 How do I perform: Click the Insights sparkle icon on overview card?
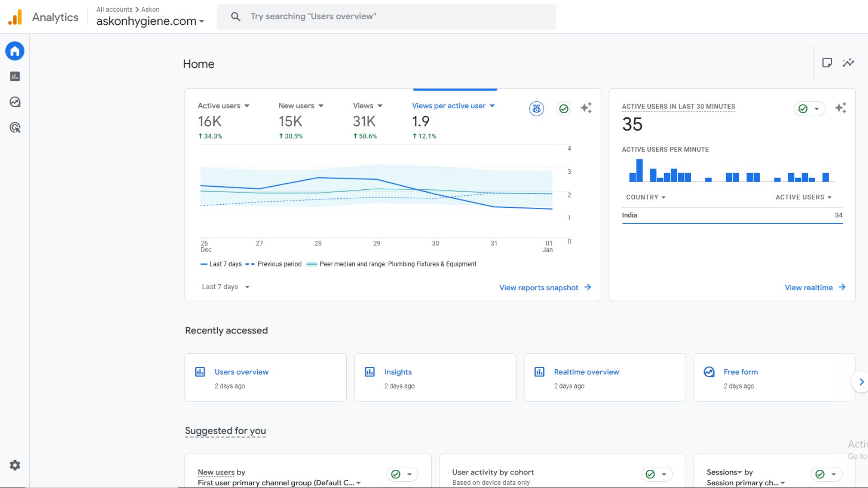[x=586, y=108]
